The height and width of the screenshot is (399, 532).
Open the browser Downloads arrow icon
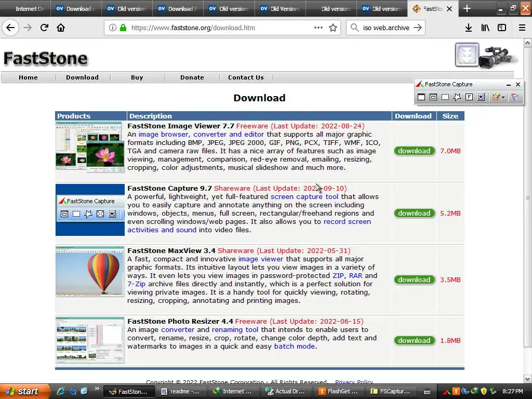point(469,28)
